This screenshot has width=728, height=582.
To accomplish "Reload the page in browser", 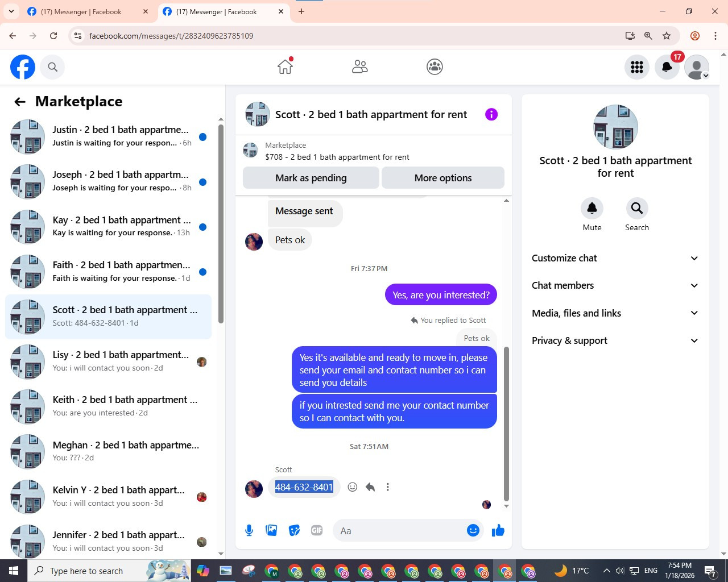I will coord(53,36).
